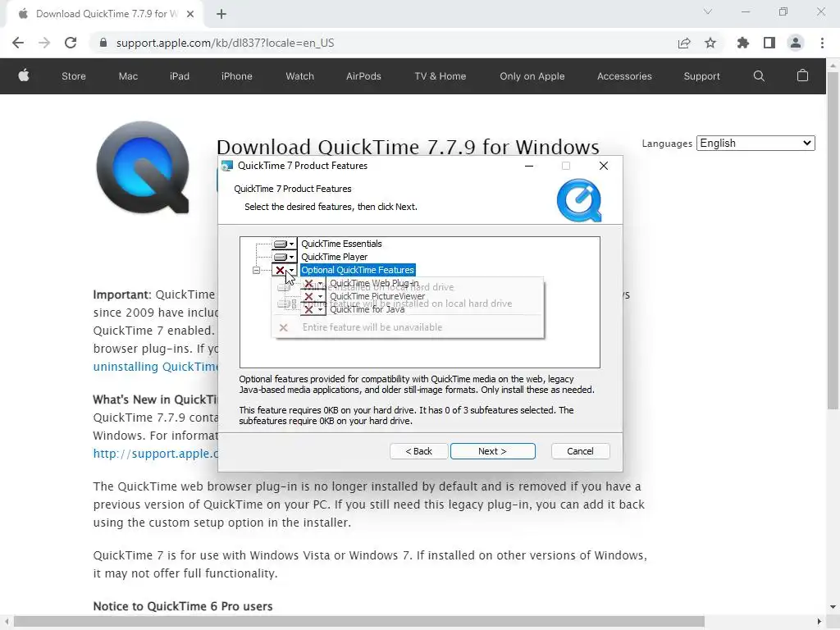The height and width of the screenshot is (630, 840).
Task: Collapse the Optional QuickTime Features tree node
Action: point(256,271)
